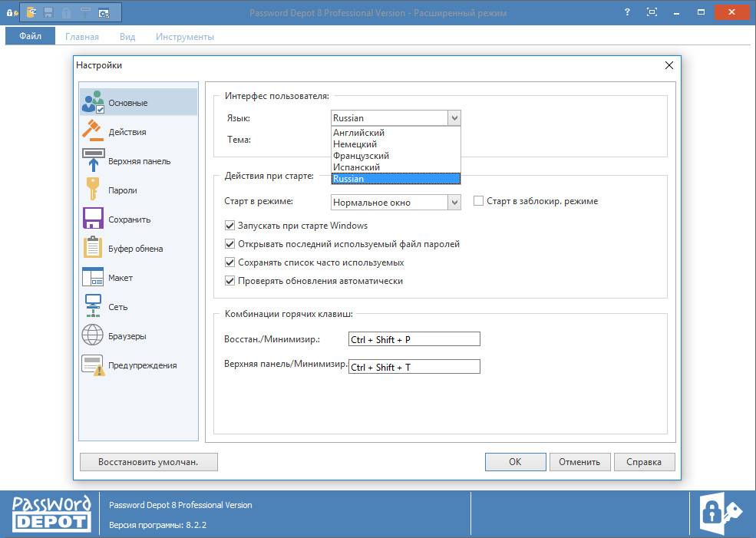Switch to the Инструменты ribbon tab

tap(185, 37)
